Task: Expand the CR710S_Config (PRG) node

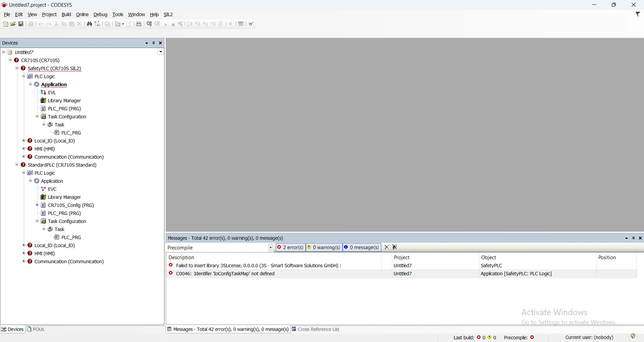Action: pyautogui.click(x=37, y=205)
